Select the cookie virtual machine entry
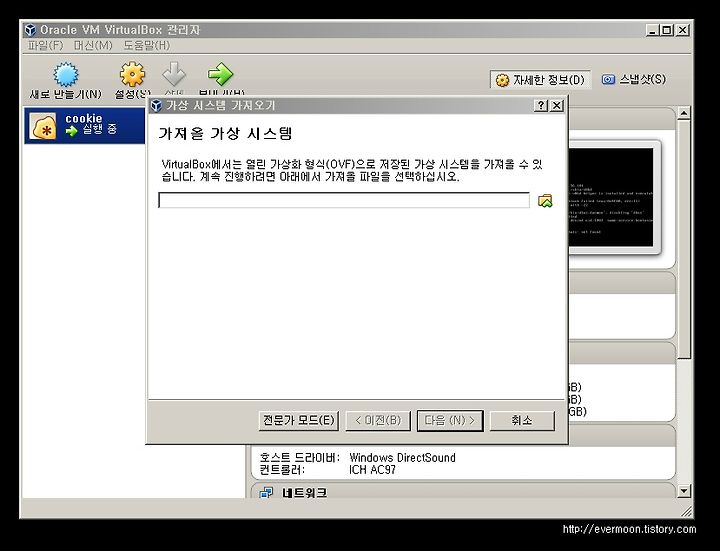720x551 pixels. click(x=84, y=125)
